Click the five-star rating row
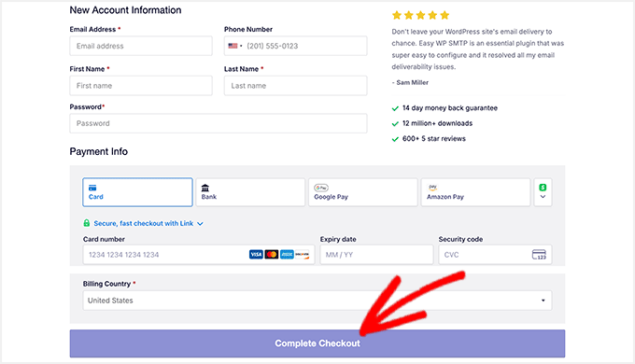 tap(421, 15)
